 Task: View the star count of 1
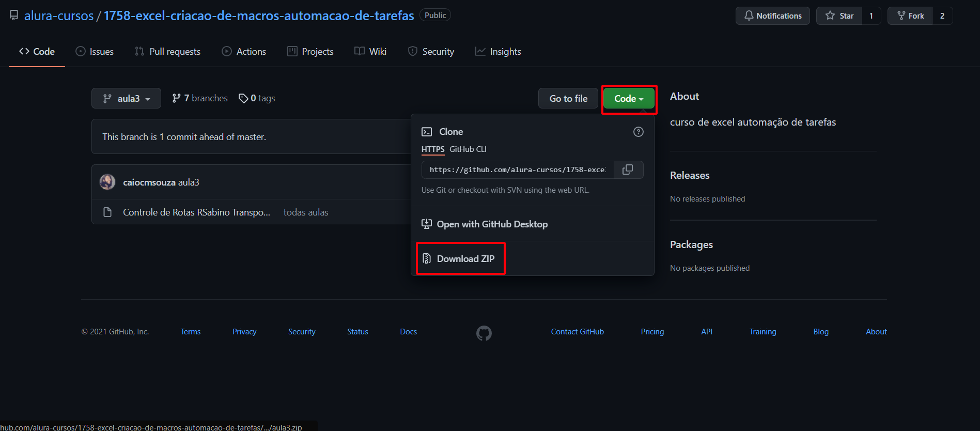tap(872, 16)
